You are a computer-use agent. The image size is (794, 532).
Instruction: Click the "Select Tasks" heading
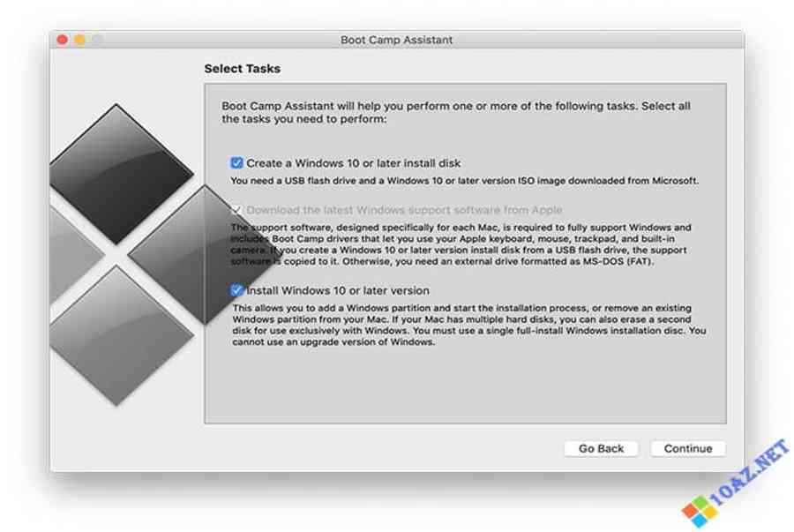click(x=242, y=68)
